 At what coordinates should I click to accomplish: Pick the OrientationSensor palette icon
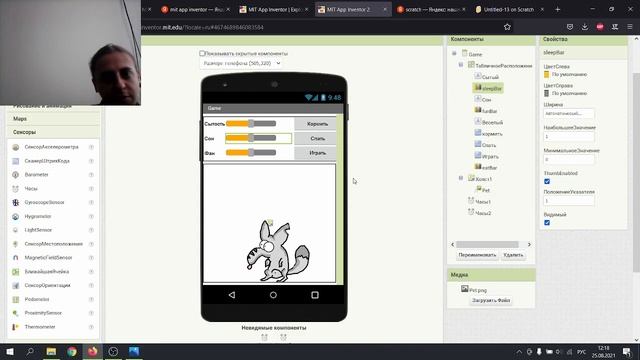click(x=16, y=285)
